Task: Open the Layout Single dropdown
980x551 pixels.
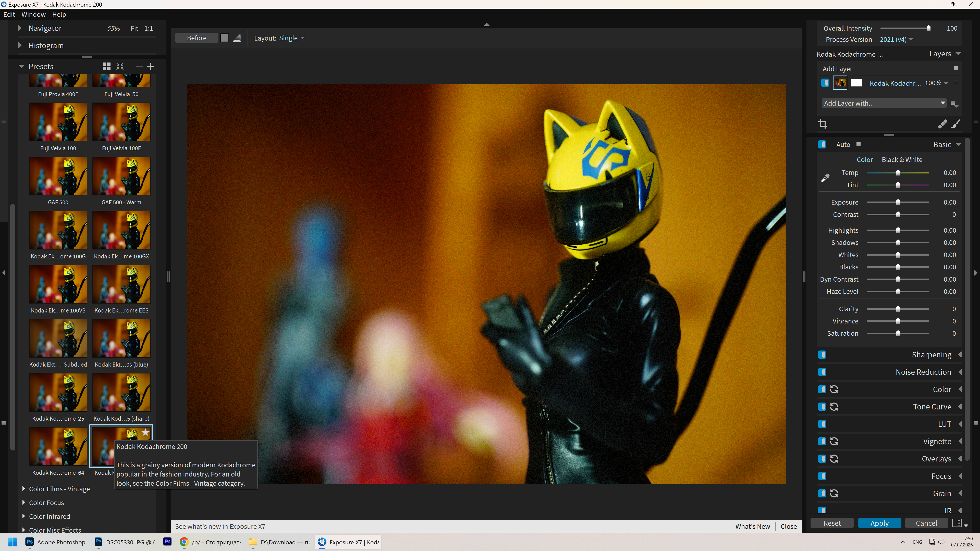Action: point(292,38)
